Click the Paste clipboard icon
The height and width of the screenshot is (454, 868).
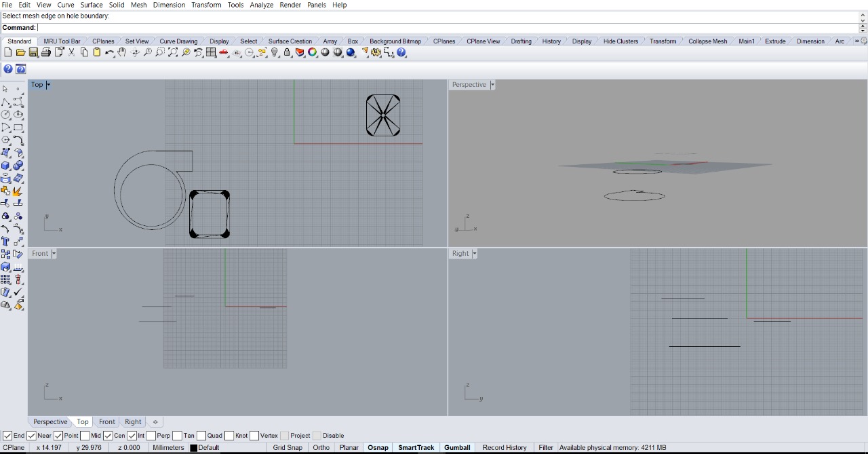click(x=97, y=52)
